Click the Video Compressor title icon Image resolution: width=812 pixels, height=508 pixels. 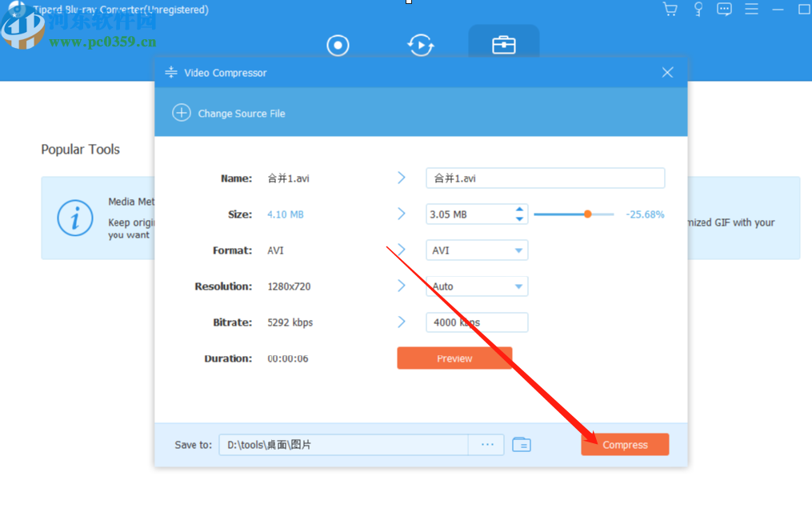click(171, 73)
